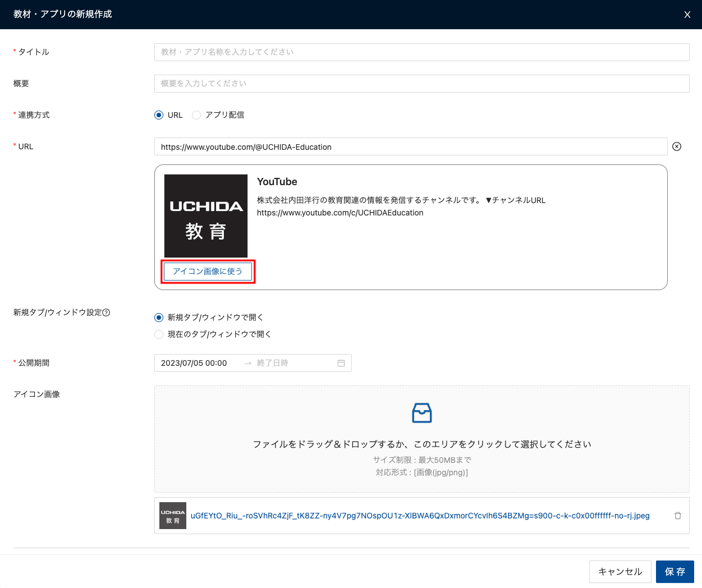Click the file drag and drop instruction text
The image size is (702, 588).
click(422, 444)
